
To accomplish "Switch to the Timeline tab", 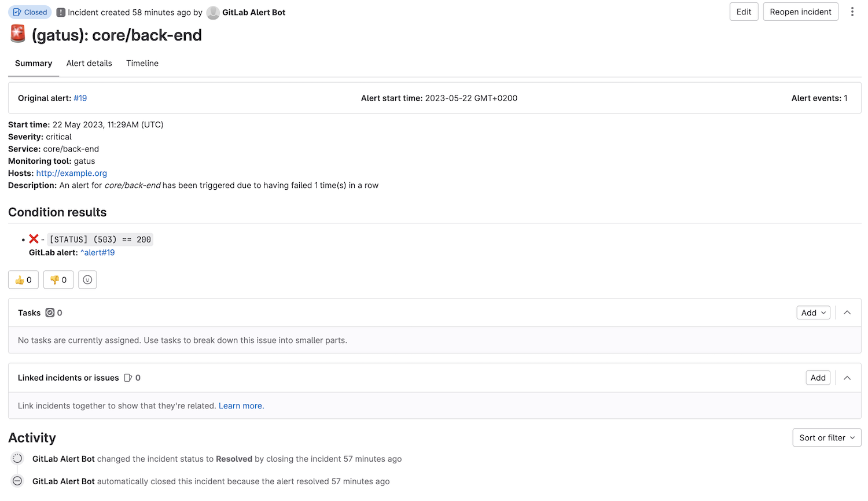I will coord(142,63).
